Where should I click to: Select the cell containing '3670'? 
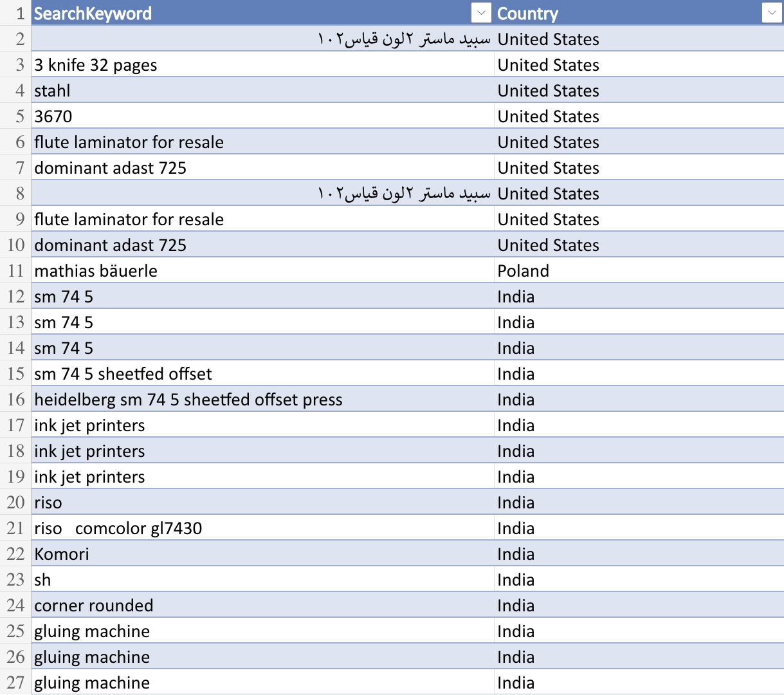pos(262,116)
